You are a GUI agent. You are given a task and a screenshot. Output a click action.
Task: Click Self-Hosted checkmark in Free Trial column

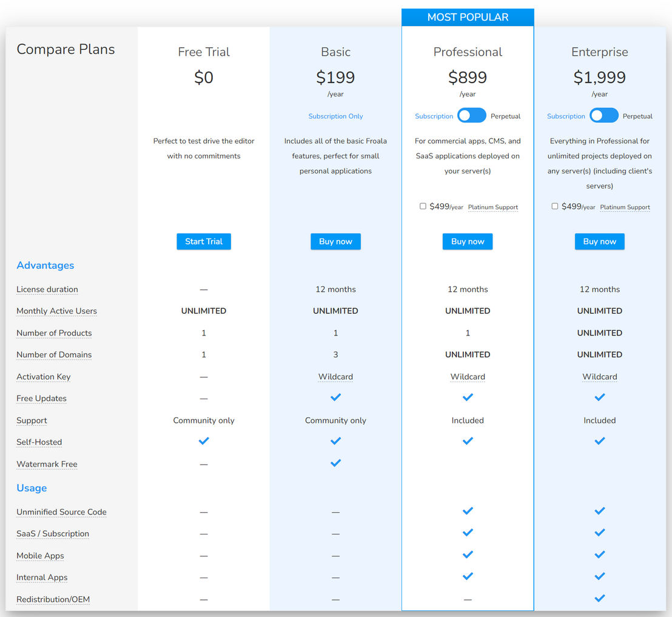204,441
